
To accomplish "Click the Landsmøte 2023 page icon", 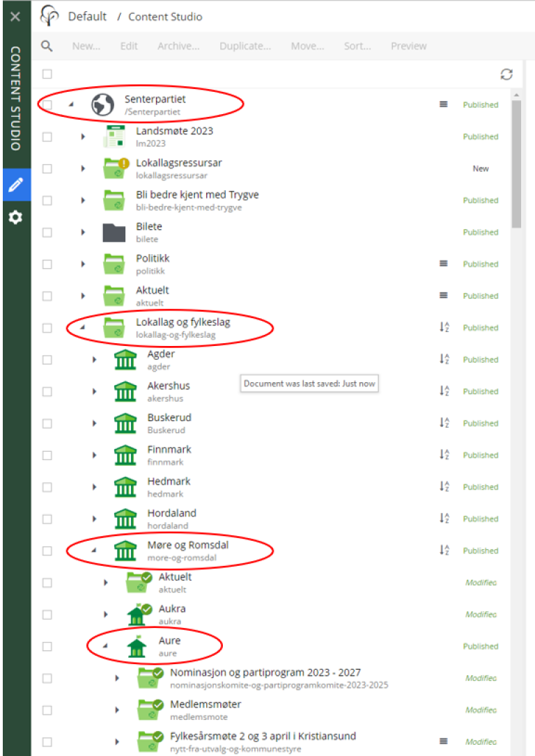I will pos(114,136).
